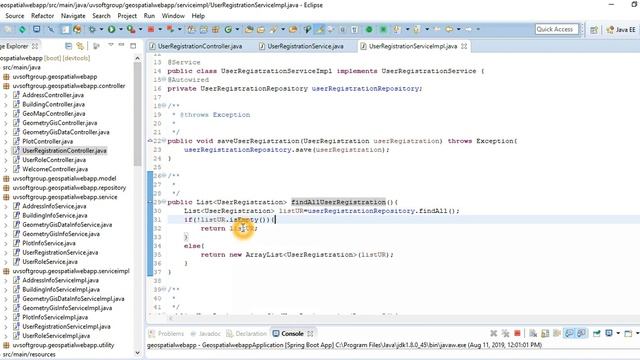Collapse the findAllUserRegistration method at line 29
Image resolution: width=640 pixels, height=360 pixels.
tap(164, 202)
